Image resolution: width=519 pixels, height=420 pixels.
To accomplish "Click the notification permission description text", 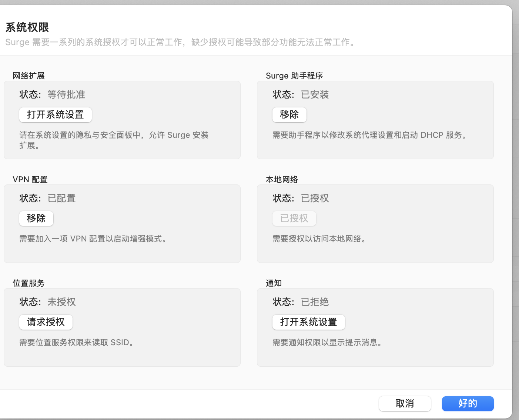I will tap(328, 343).
